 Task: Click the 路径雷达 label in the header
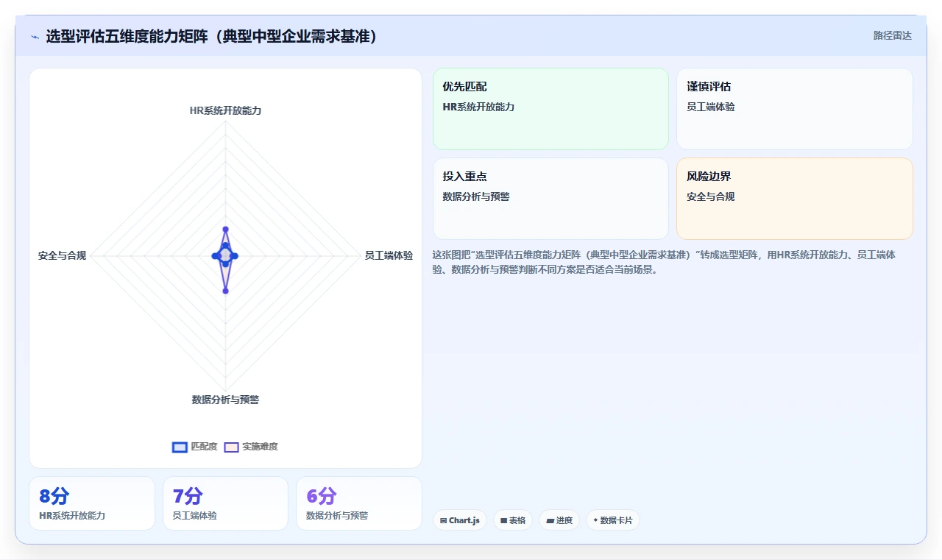(892, 35)
